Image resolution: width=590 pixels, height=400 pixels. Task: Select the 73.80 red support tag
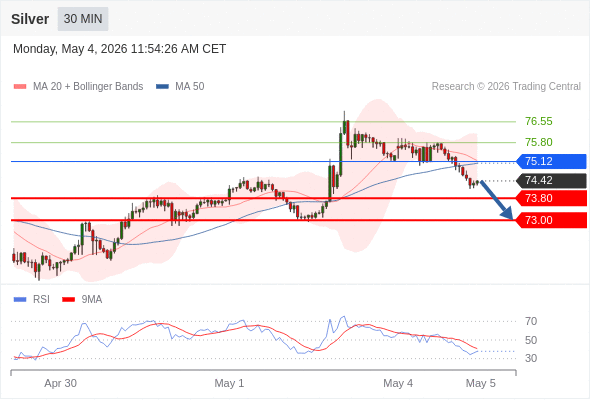tap(551, 198)
